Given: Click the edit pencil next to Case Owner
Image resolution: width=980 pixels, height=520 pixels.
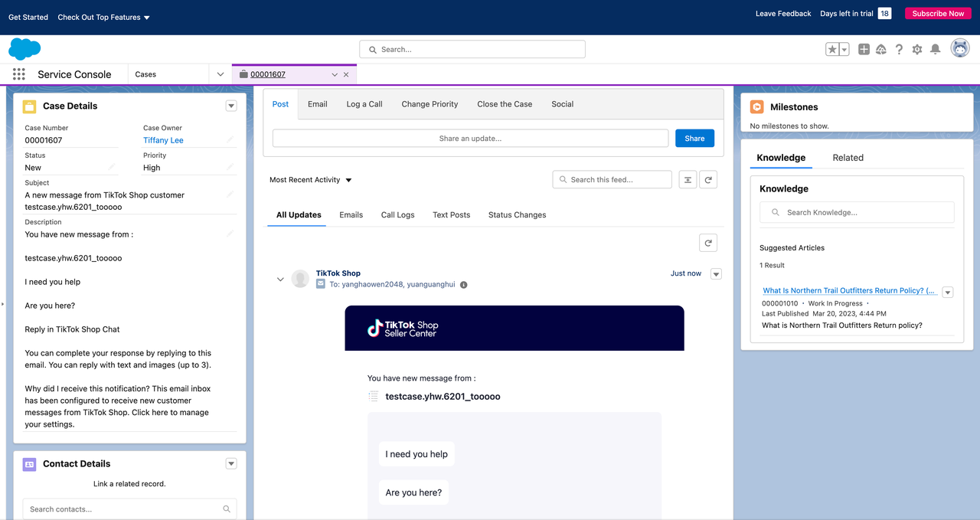Looking at the screenshot, I should pyautogui.click(x=230, y=139).
